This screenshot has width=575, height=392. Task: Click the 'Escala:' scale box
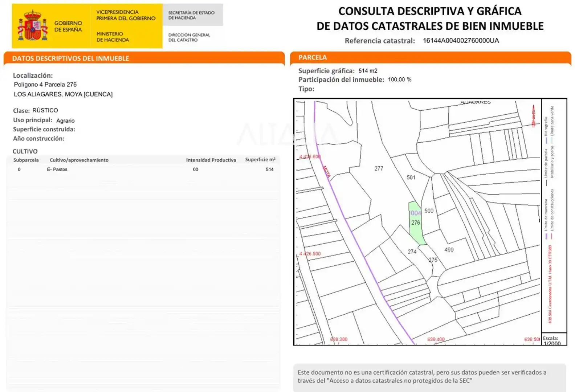(554, 339)
